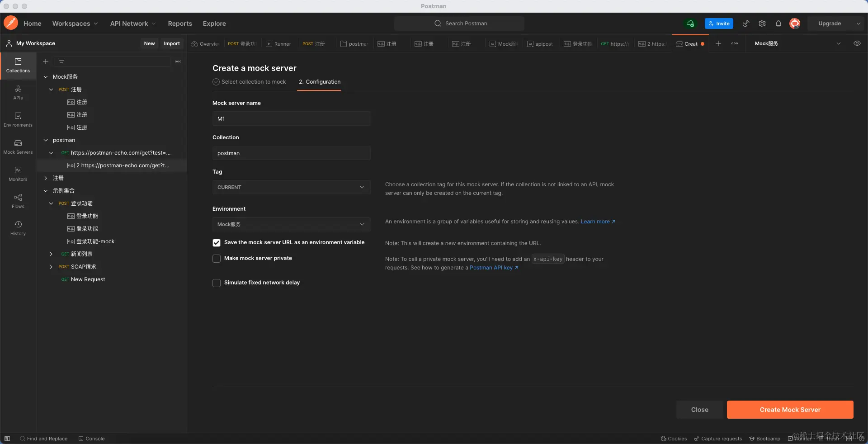Open the notifications bell
The image size is (868, 444).
pyautogui.click(x=778, y=24)
